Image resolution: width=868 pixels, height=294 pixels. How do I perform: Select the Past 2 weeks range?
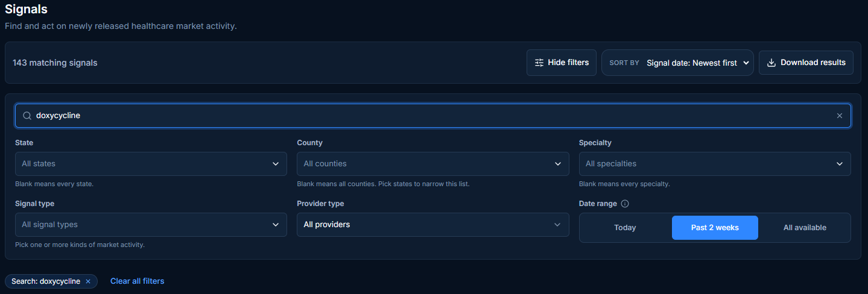click(x=715, y=228)
